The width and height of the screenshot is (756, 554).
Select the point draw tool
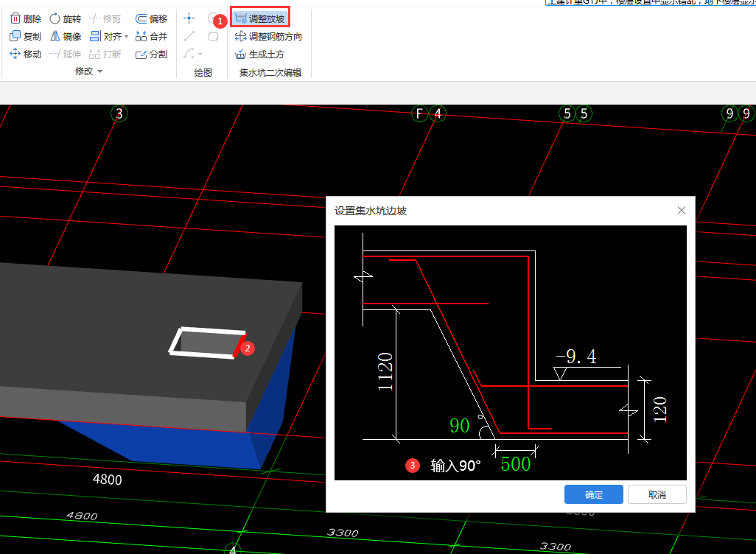(189, 19)
